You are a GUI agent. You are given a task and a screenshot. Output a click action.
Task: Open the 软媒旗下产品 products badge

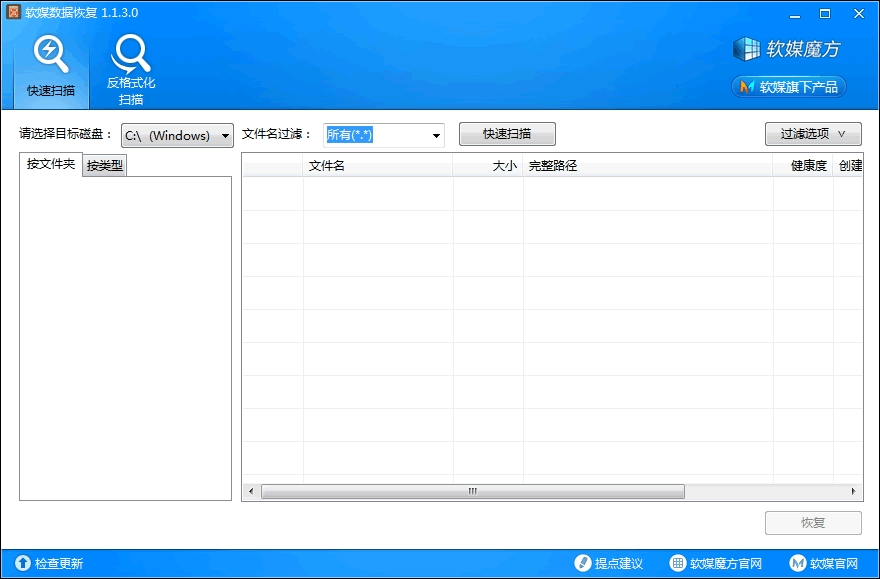point(789,87)
